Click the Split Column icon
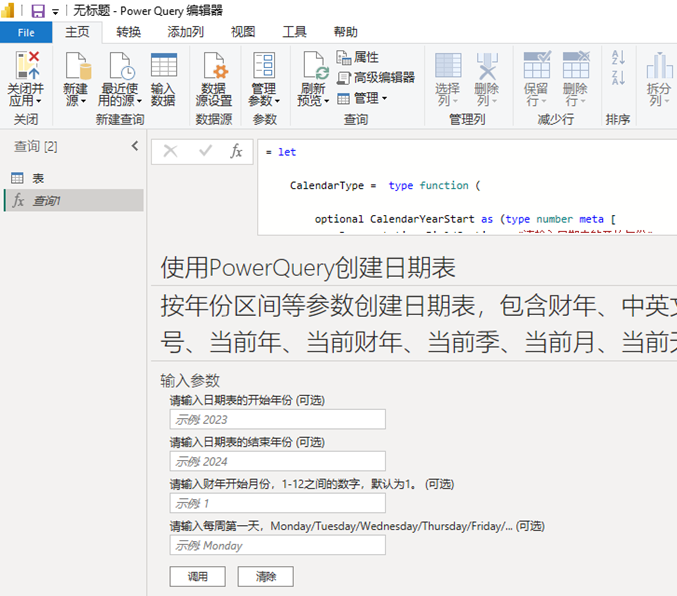 click(659, 66)
